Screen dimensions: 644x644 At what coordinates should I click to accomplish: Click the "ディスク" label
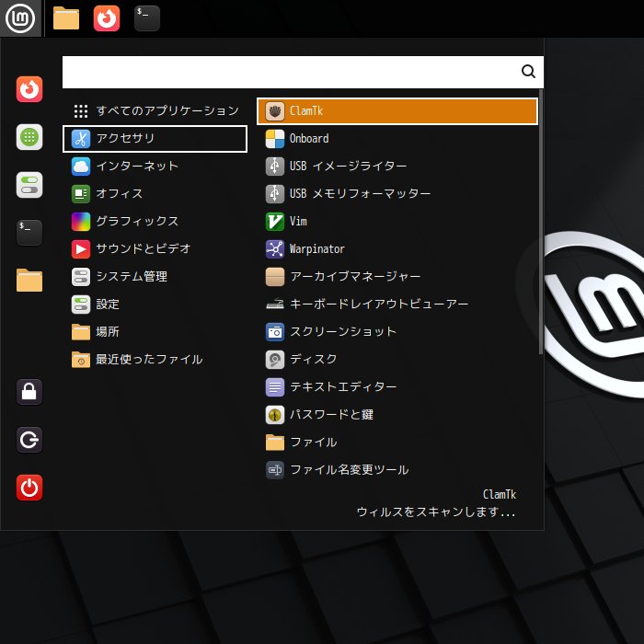click(314, 360)
